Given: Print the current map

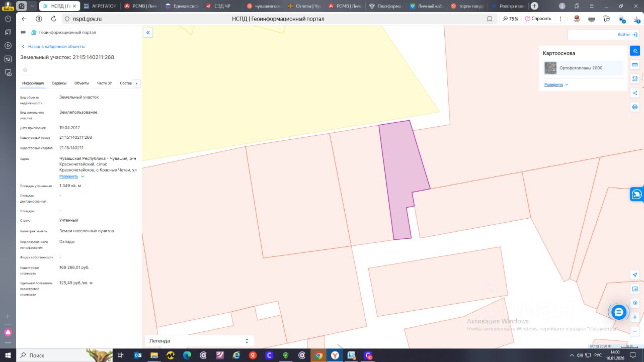Looking at the screenshot, I should 635,107.
